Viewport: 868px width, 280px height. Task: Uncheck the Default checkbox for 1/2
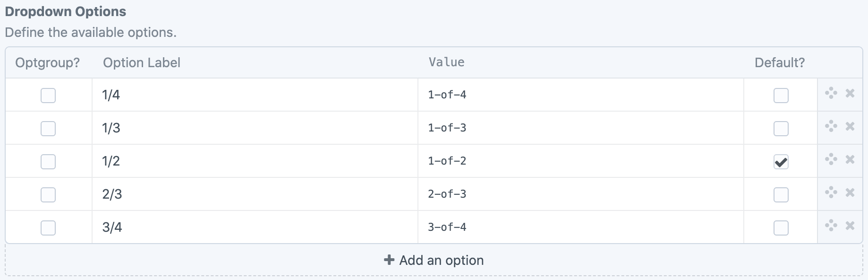tap(781, 162)
